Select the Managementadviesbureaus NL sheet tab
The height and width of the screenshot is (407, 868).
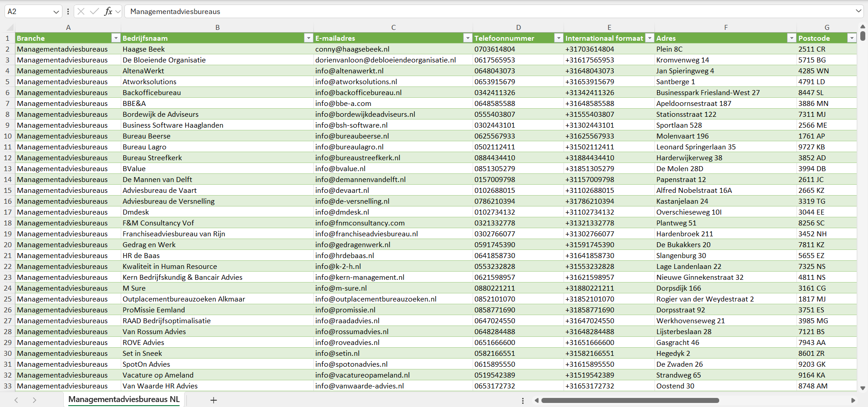(x=124, y=399)
